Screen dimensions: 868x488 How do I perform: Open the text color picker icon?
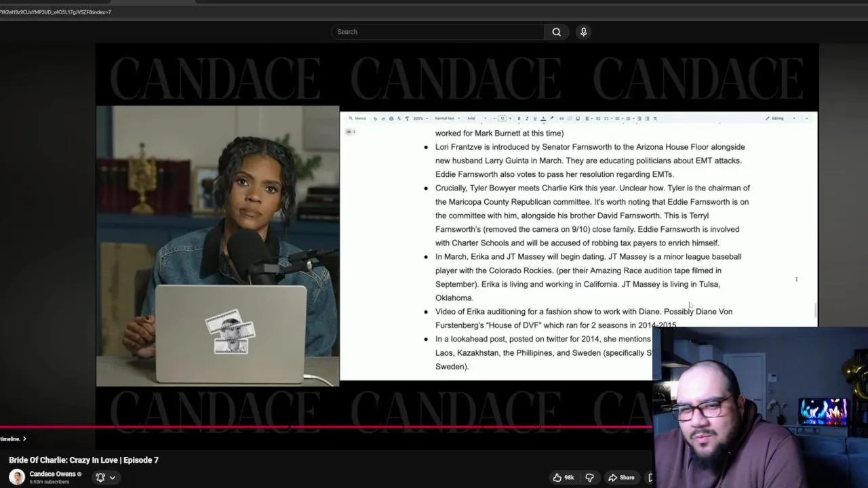[x=543, y=119]
